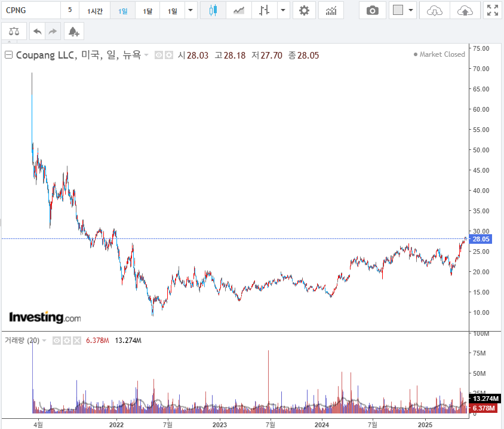Select the 2025 time axis label
Screen dimensions: 504x429
(x=425, y=425)
